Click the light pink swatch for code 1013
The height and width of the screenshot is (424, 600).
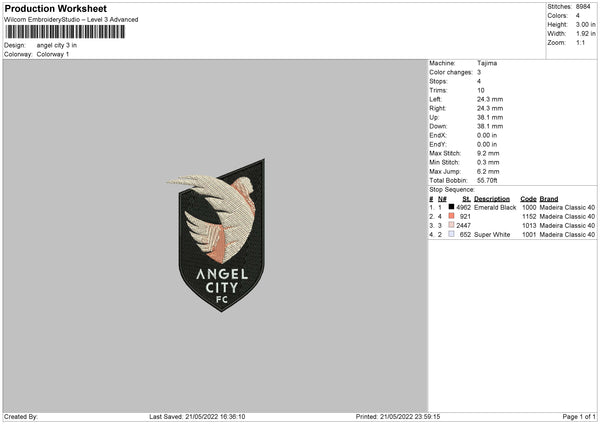pos(452,225)
